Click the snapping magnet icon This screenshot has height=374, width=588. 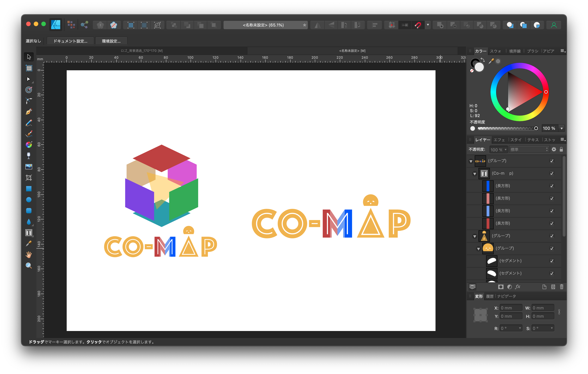[x=418, y=25]
